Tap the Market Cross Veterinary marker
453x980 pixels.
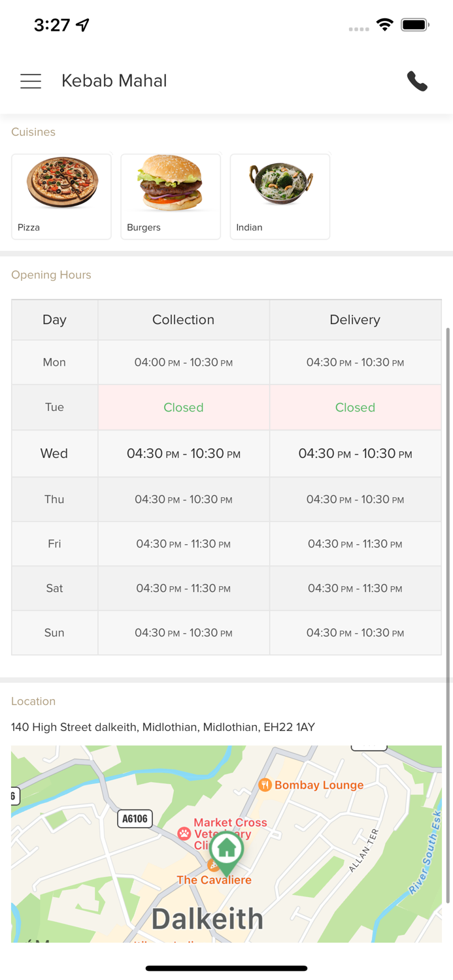[184, 834]
